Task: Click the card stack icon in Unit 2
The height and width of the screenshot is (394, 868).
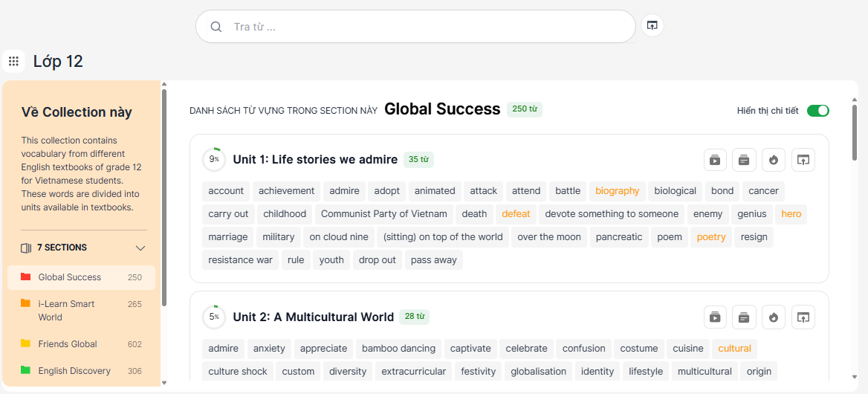Action: (744, 317)
